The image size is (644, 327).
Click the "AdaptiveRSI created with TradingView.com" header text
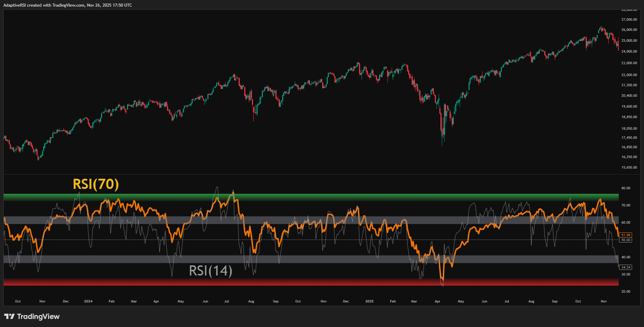[44, 5]
